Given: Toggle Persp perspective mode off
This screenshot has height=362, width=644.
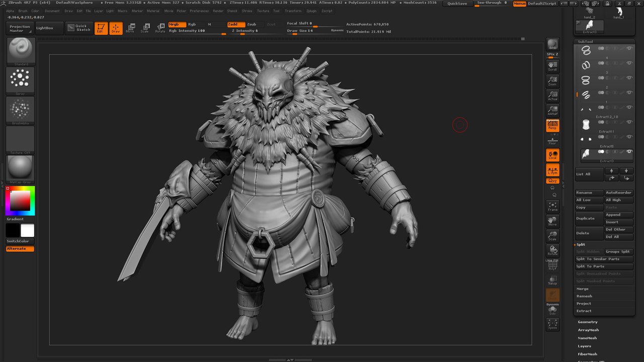Looking at the screenshot, I should pos(552,126).
